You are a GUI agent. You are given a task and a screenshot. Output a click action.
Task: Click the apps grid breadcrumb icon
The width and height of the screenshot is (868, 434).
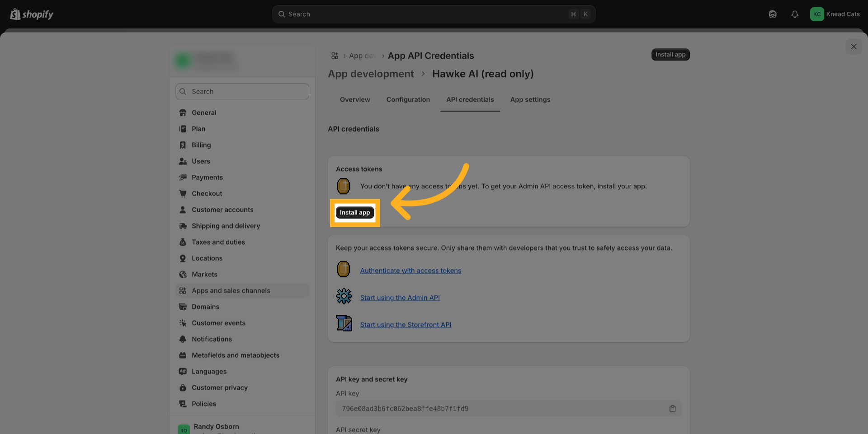point(335,56)
